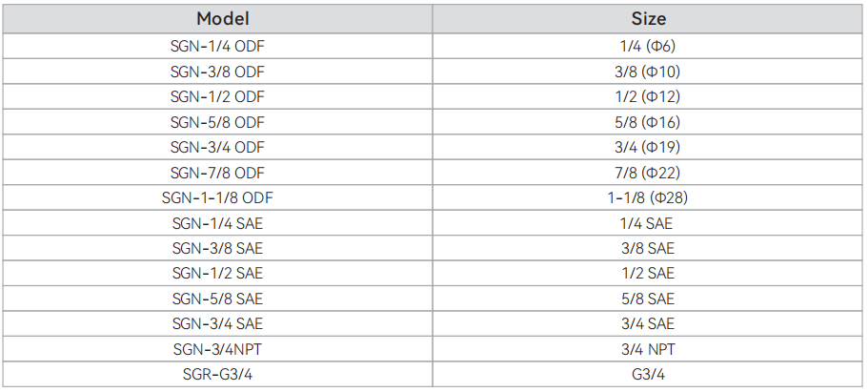The height and width of the screenshot is (392, 868).
Task: Select the 1/2 SAE size cell
Action: pyautogui.click(x=648, y=274)
